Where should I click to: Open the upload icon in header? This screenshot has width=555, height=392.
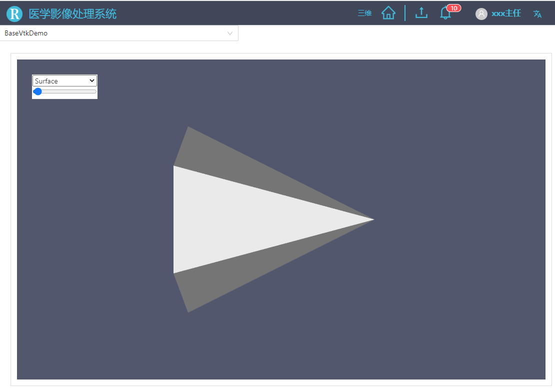[x=421, y=12]
